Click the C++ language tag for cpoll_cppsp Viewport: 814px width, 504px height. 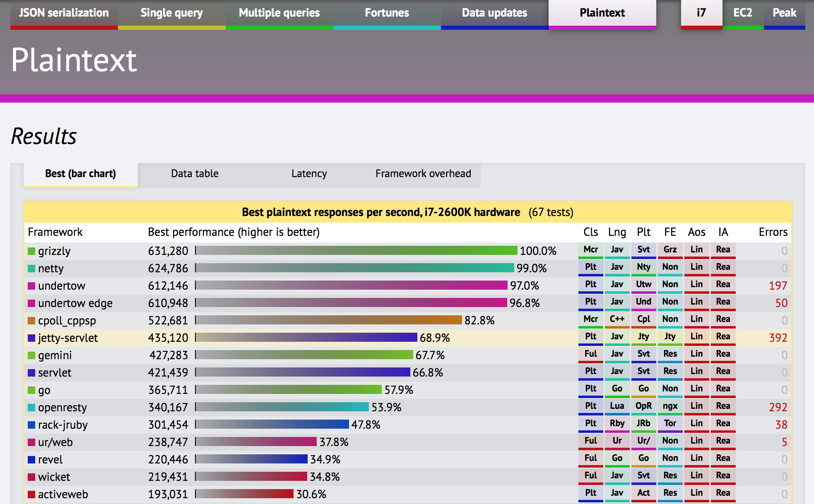pyautogui.click(x=617, y=319)
